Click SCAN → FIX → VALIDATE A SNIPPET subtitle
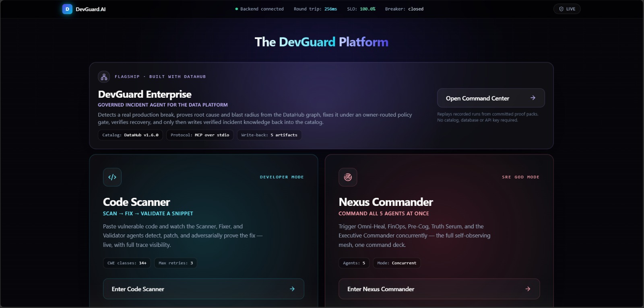Image resolution: width=644 pixels, height=308 pixels. pos(148,214)
